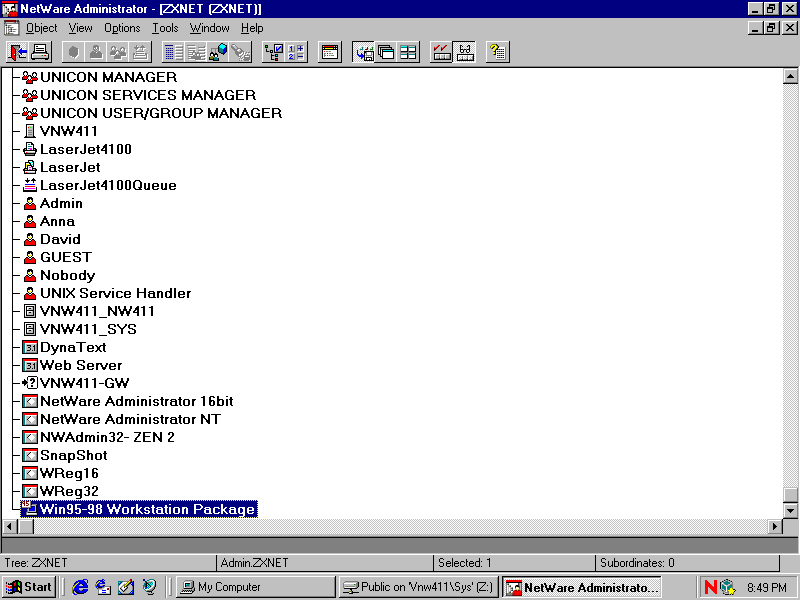800x600 pixels.
Task: Click the NetWare Administrator taskbar button
Action: (582, 587)
